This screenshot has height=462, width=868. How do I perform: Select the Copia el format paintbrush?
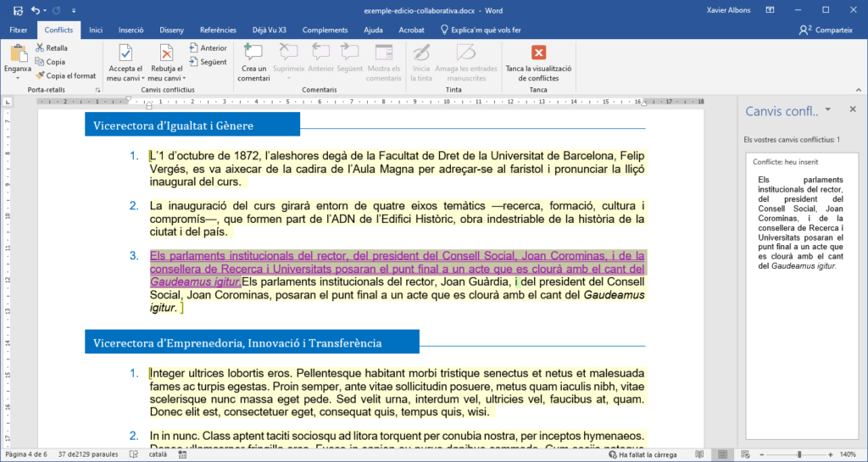[40, 75]
